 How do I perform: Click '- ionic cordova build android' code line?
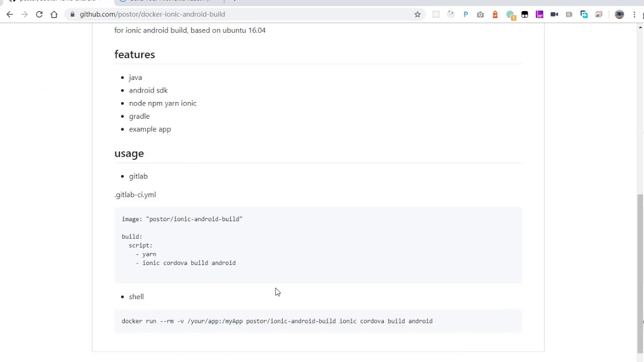186,263
